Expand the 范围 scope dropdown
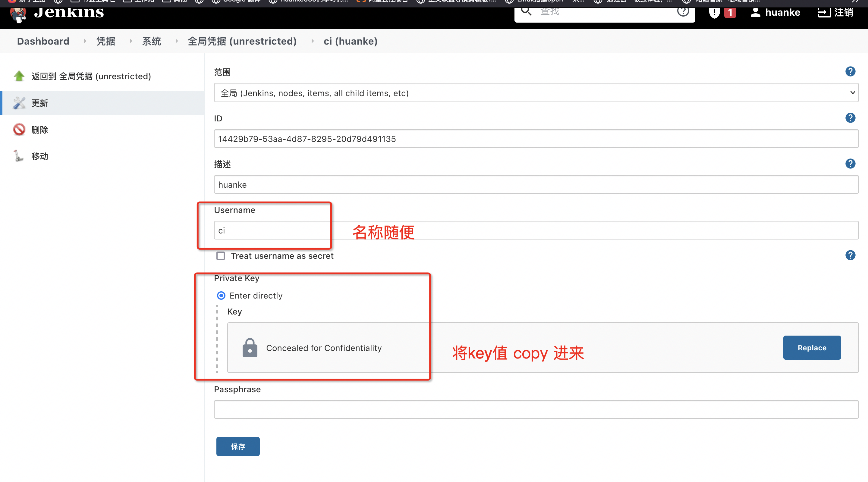Image resolution: width=868 pixels, height=482 pixels. pyautogui.click(x=536, y=92)
